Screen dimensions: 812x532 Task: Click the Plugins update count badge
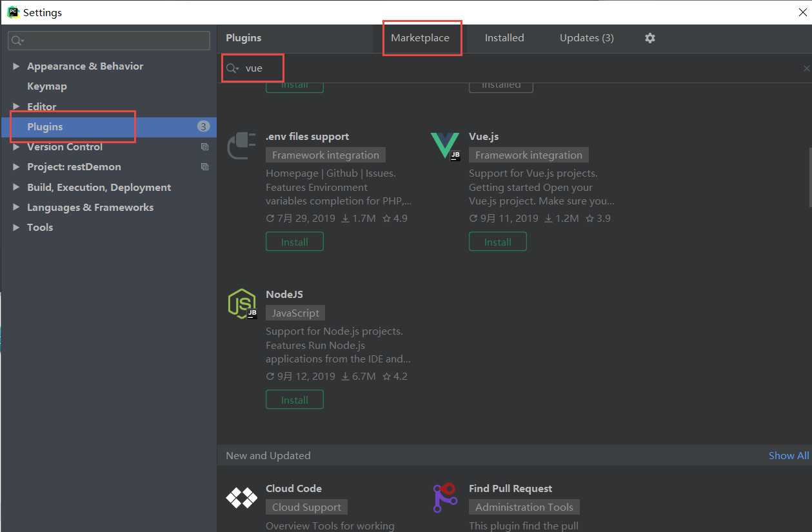pos(203,126)
